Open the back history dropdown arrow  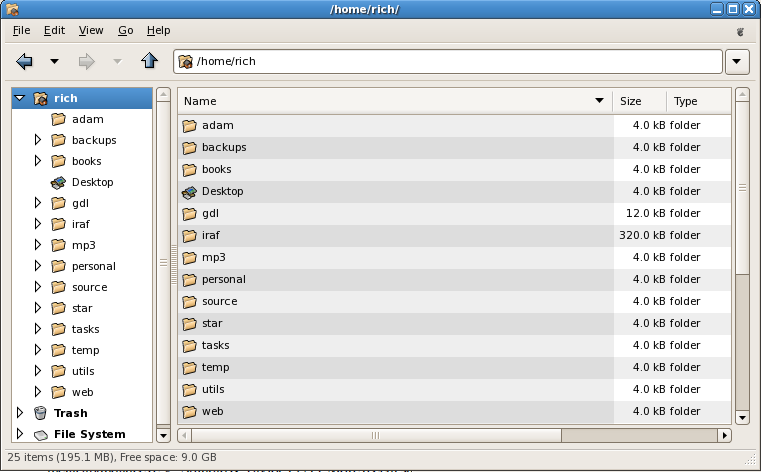coord(54,62)
